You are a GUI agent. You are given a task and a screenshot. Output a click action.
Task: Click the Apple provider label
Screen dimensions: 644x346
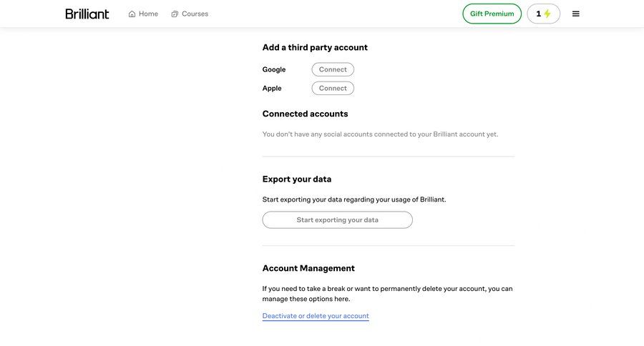tap(272, 88)
